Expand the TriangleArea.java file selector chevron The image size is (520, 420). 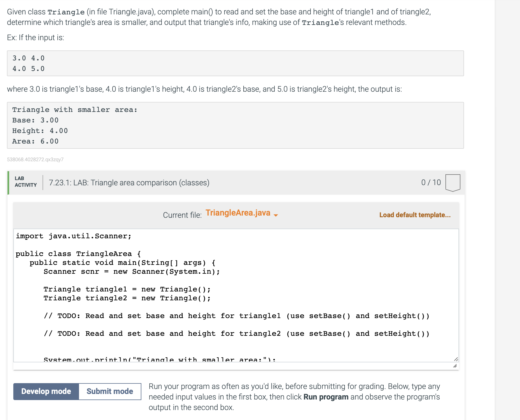coord(276,215)
